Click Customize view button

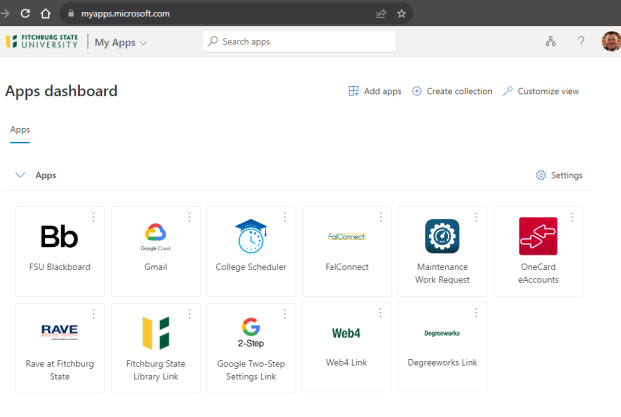(541, 91)
